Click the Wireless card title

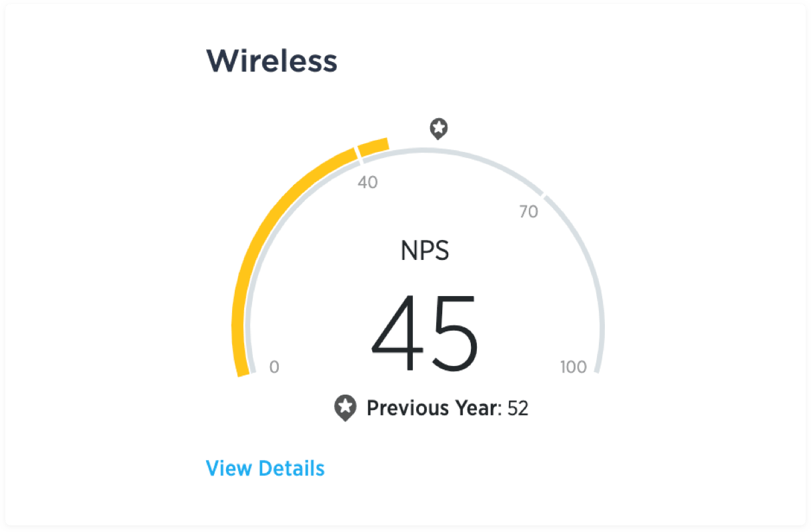click(271, 61)
